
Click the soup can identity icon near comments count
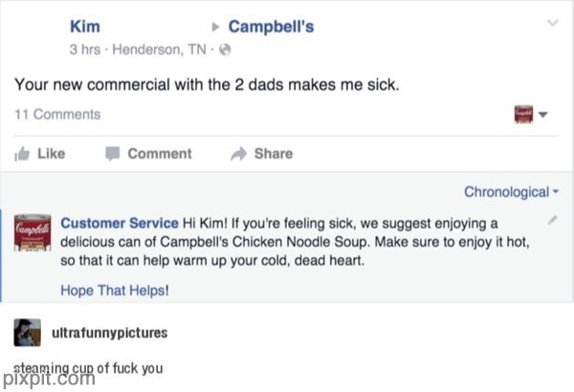[523, 115]
